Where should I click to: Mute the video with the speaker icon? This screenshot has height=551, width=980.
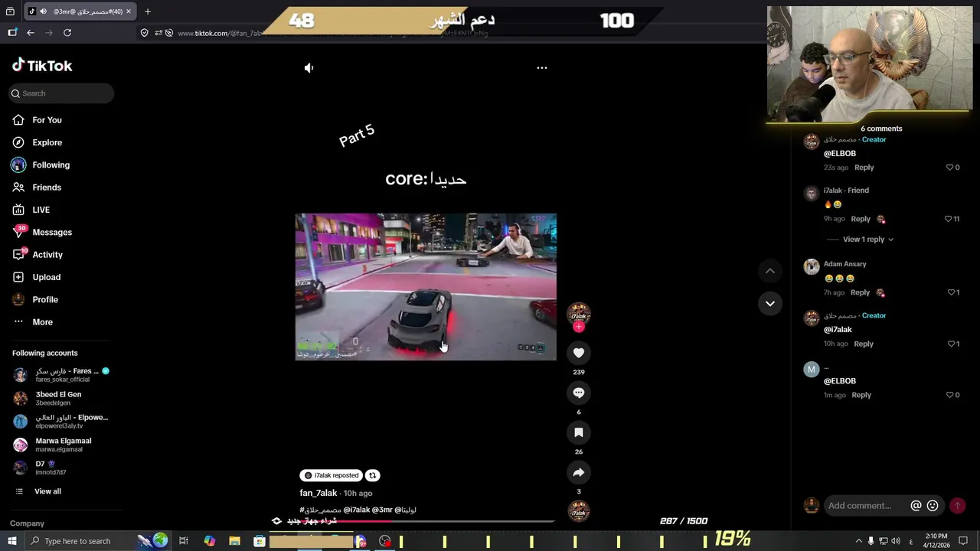pos(309,68)
